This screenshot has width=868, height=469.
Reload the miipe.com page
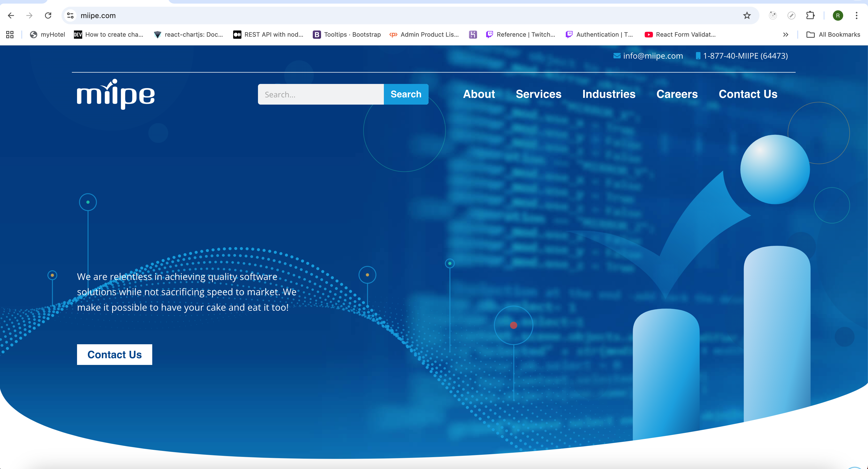(x=48, y=15)
